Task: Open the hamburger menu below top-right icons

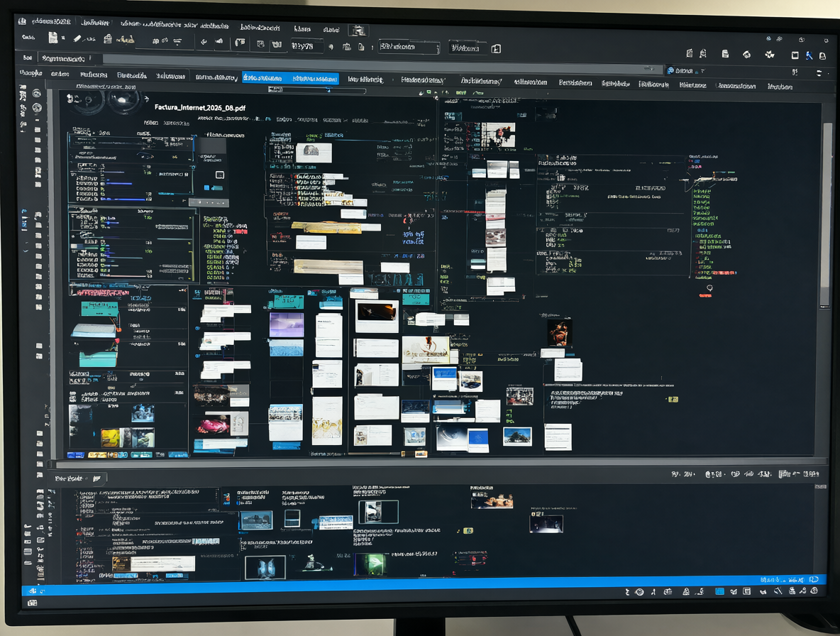Action: 819,73
